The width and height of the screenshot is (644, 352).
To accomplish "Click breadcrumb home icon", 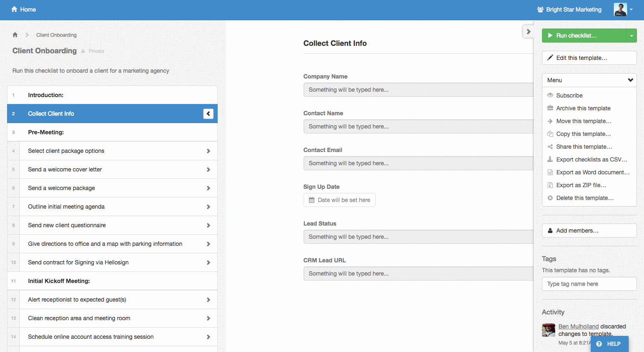I will pyautogui.click(x=15, y=35).
